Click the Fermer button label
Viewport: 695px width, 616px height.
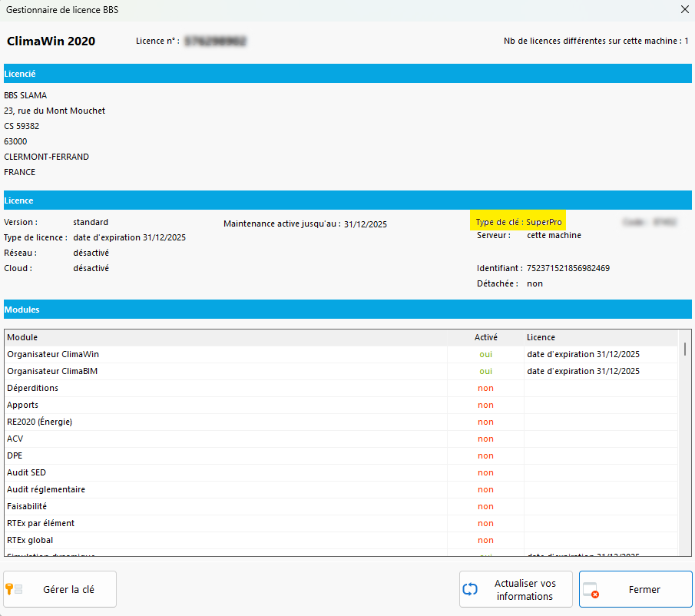point(644,589)
